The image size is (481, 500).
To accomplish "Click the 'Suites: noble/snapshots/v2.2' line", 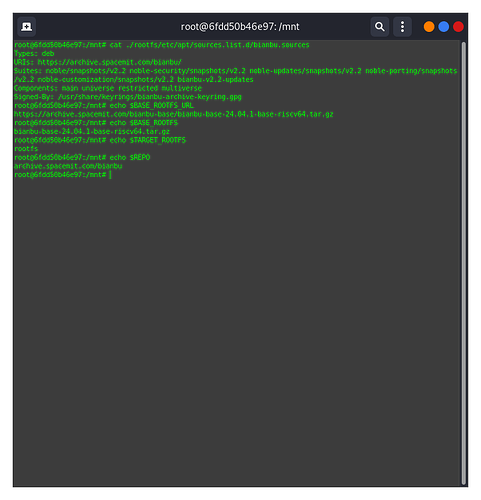I will [235, 71].
